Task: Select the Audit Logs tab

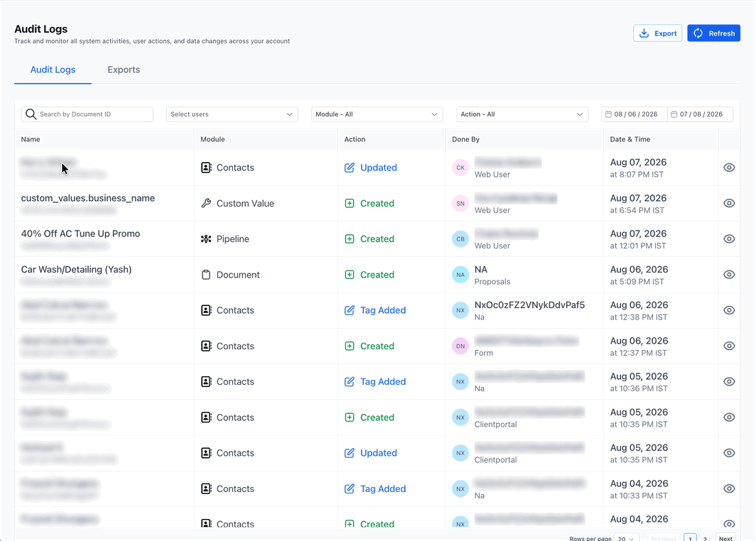Action: pos(53,70)
